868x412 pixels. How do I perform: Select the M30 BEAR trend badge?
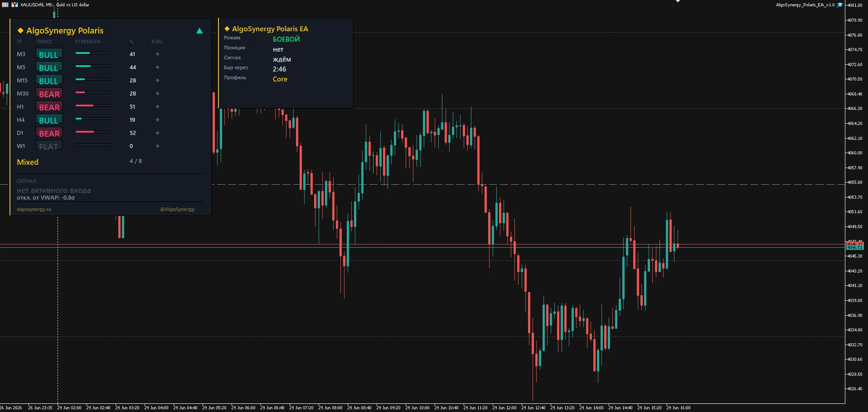pos(49,94)
